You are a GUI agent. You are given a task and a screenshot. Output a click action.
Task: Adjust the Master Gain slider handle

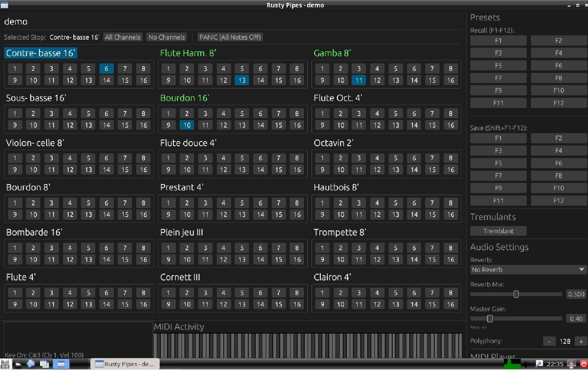[490, 318]
